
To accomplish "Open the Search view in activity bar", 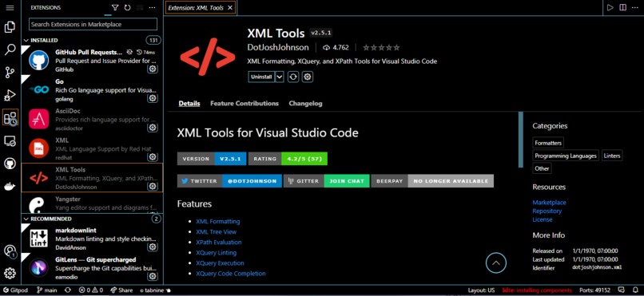I will point(10,50).
